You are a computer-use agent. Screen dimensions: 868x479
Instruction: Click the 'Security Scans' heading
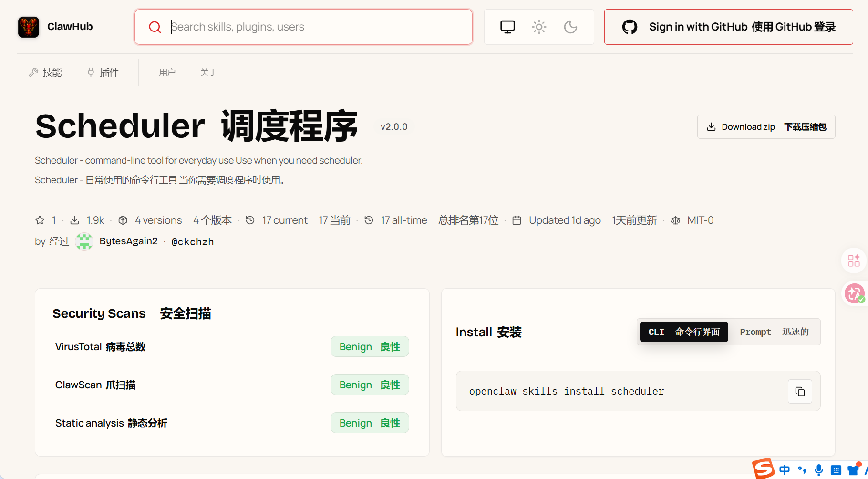pos(99,313)
